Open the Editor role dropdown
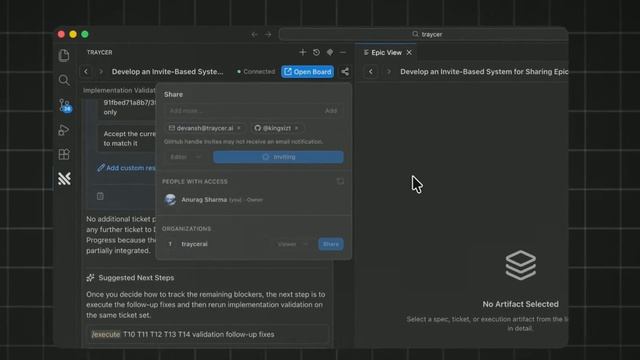The height and width of the screenshot is (360, 640). coord(186,157)
